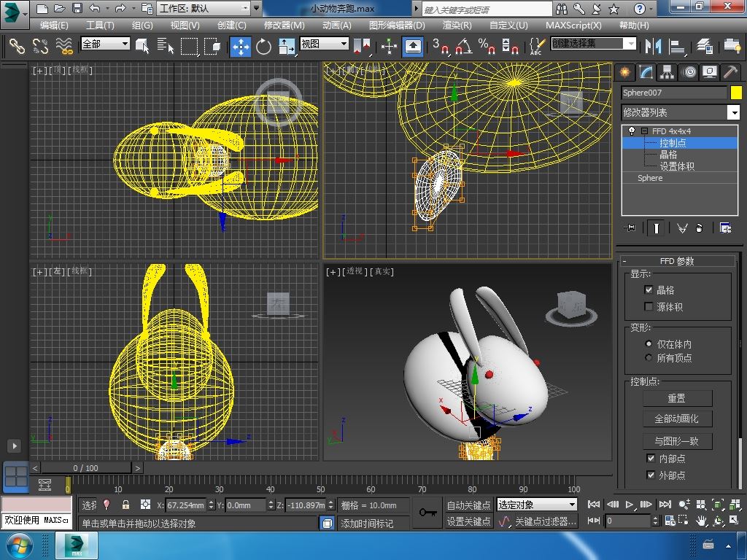Toggle the 晶格 lattice checkbox

649,290
